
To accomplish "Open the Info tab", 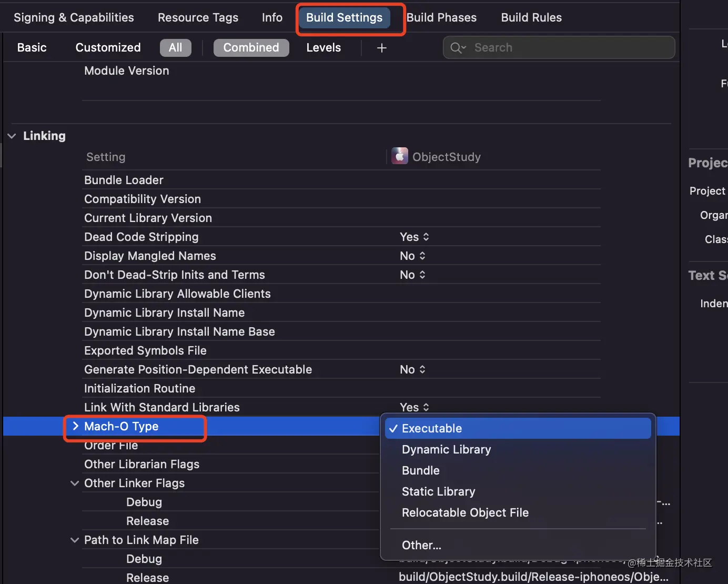I will click(272, 17).
